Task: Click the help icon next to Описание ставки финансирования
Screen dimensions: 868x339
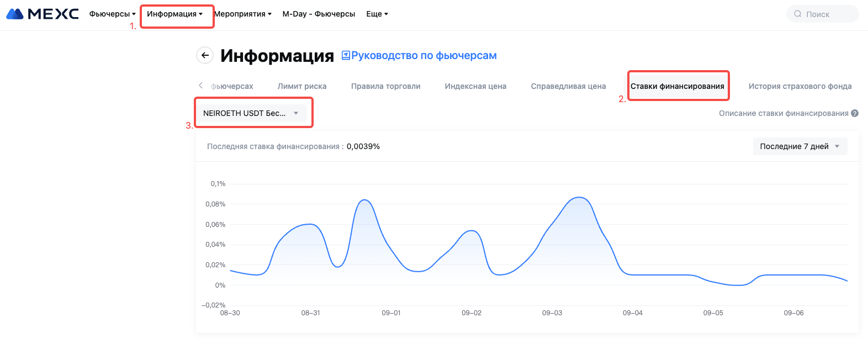Action: click(x=855, y=113)
